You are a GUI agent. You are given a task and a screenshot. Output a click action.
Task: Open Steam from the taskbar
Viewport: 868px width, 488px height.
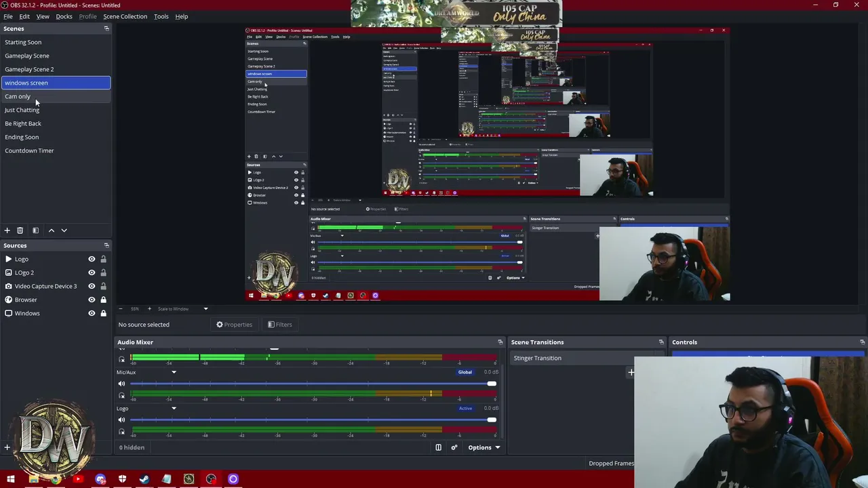tap(144, 479)
